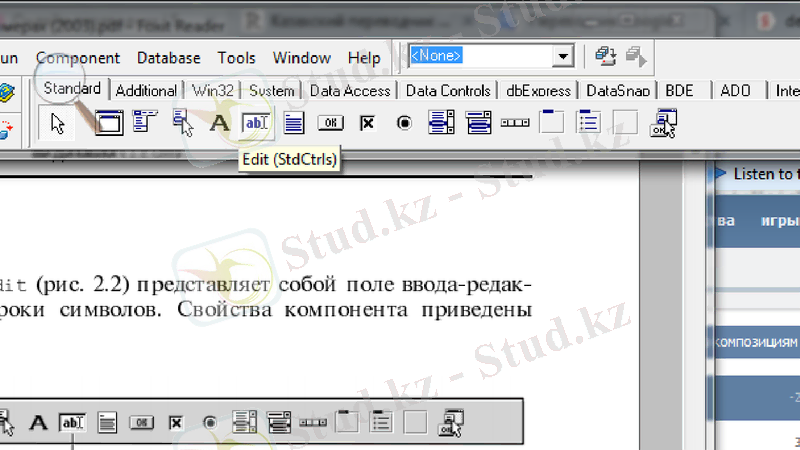Pick the CheckBox component icon

click(x=367, y=123)
